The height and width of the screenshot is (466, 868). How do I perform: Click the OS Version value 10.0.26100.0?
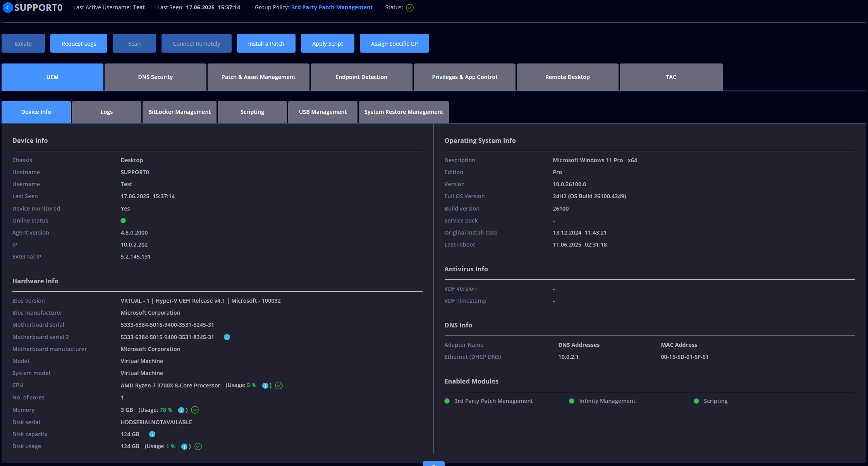(x=569, y=184)
